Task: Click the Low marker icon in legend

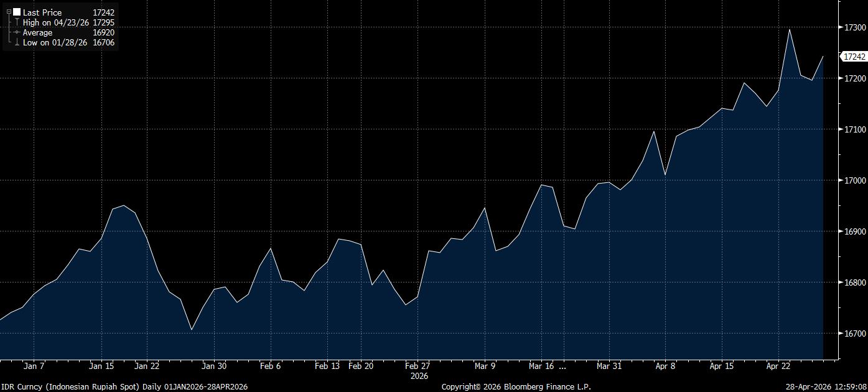Action: 17,43
